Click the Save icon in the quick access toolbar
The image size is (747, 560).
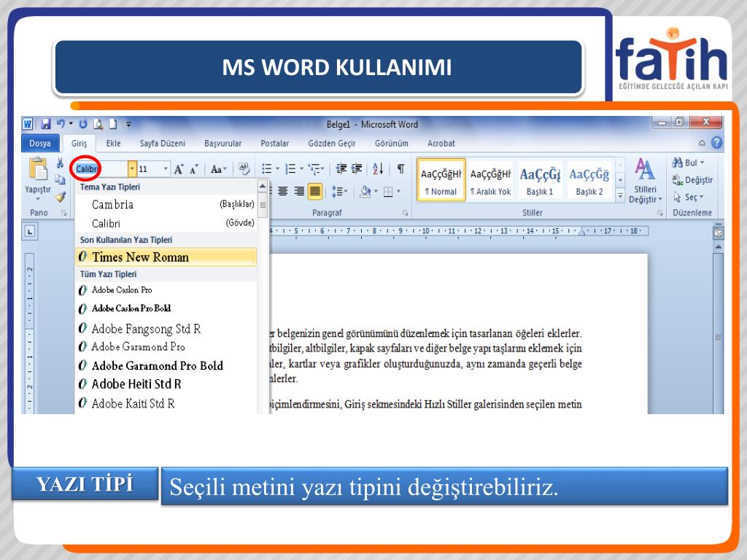pyautogui.click(x=46, y=124)
